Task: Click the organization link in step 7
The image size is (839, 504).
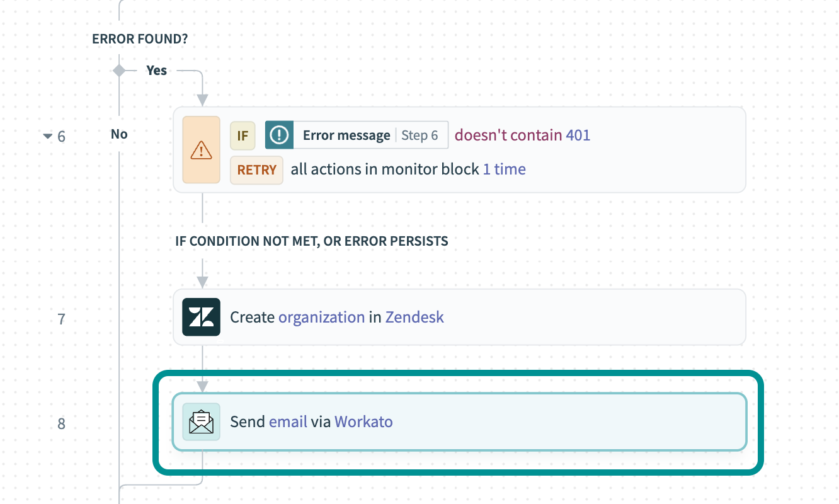Action: coord(321,317)
